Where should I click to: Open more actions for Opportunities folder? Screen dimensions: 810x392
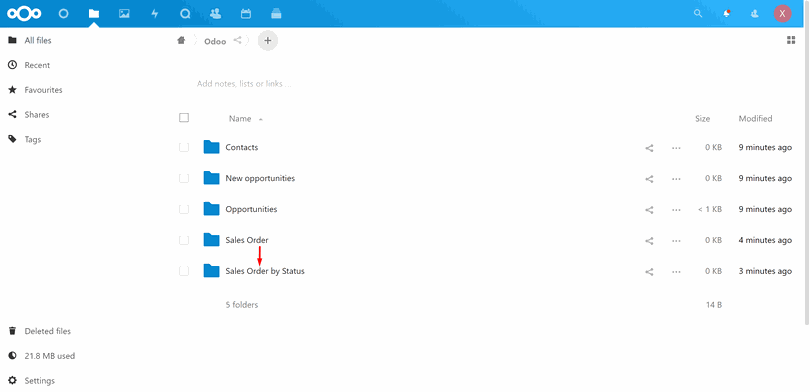pyautogui.click(x=676, y=210)
